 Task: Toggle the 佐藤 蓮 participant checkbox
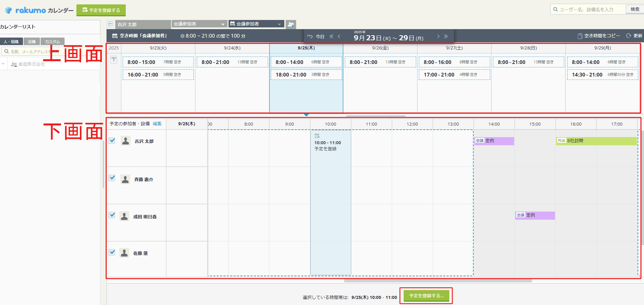pyautogui.click(x=112, y=253)
